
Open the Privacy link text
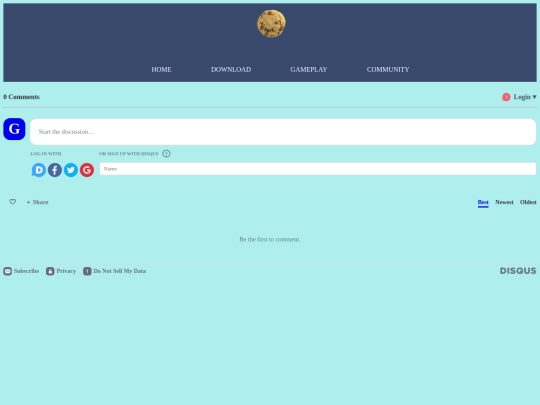click(x=66, y=271)
